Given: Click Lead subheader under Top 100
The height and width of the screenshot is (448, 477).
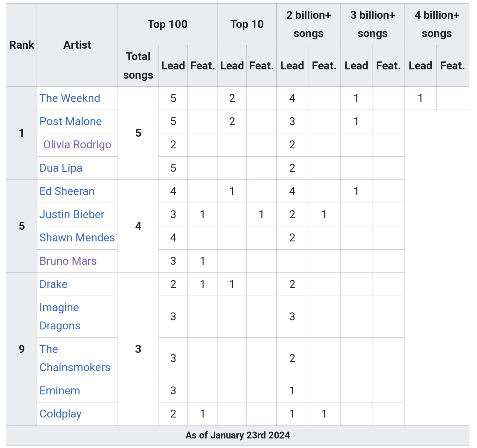Looking at the screenshot, I should point(173,66).
